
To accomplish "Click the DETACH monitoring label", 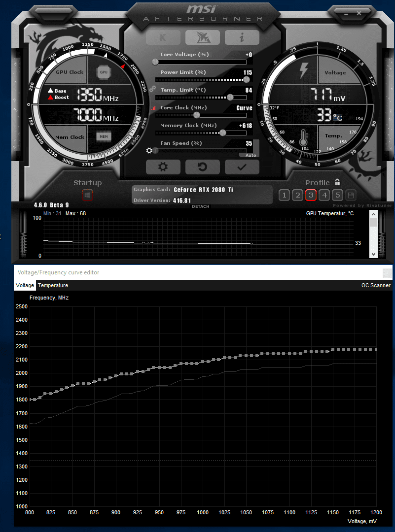I will (x=200, y=206).
